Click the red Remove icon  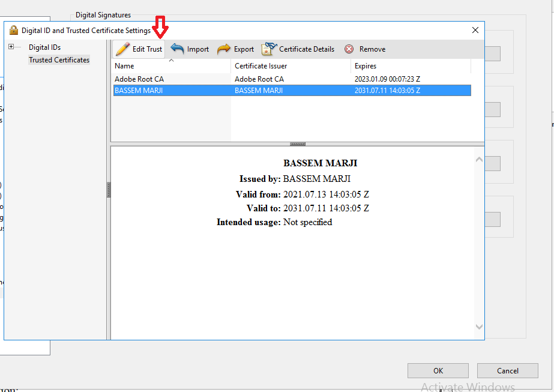pos(349,49)
